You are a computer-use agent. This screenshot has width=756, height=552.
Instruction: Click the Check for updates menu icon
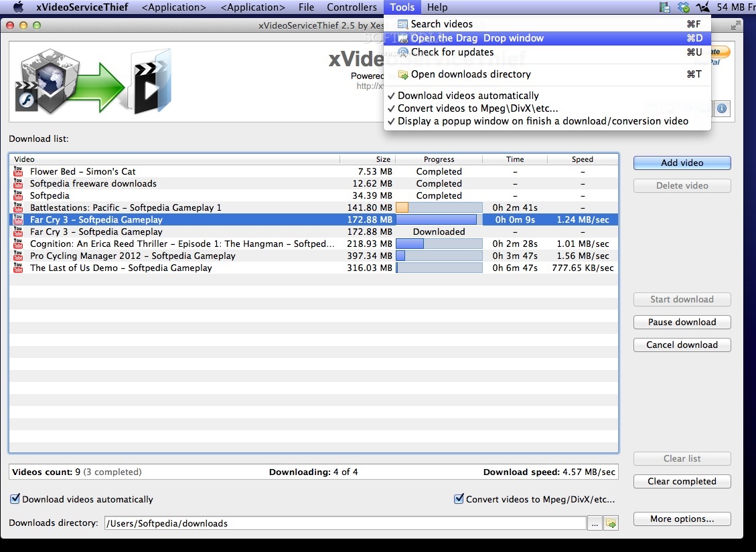[403, 52]
